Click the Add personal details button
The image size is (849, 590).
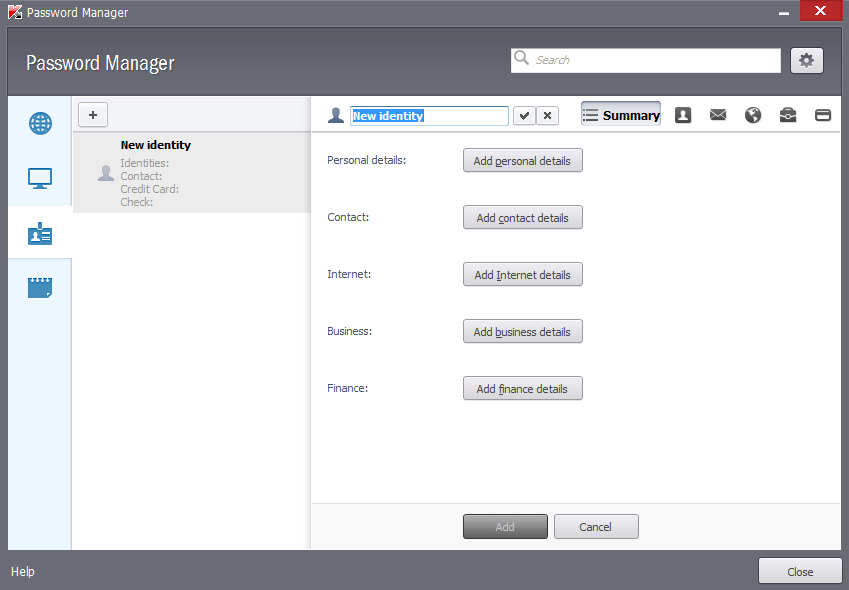pos(523,161)
